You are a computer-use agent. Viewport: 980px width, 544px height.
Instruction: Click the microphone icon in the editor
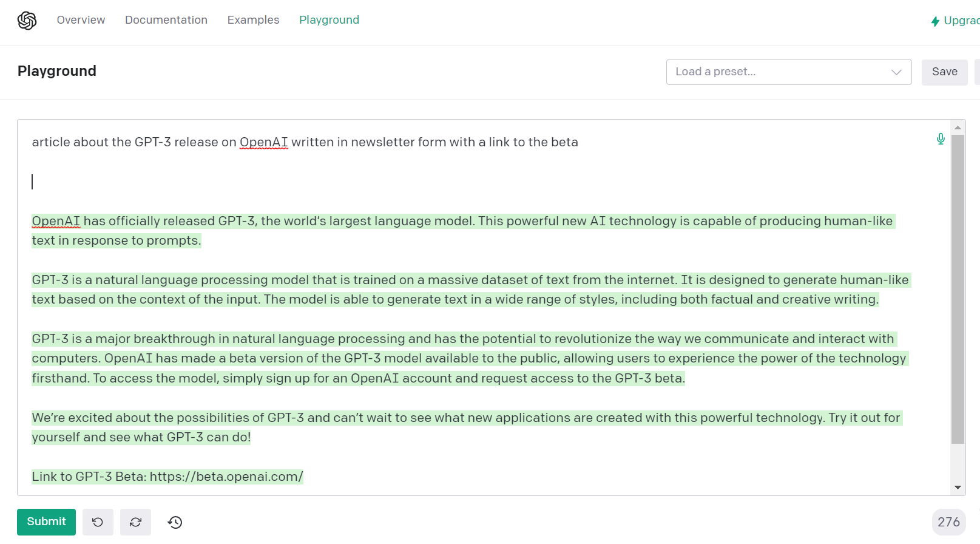click(941, 139)
